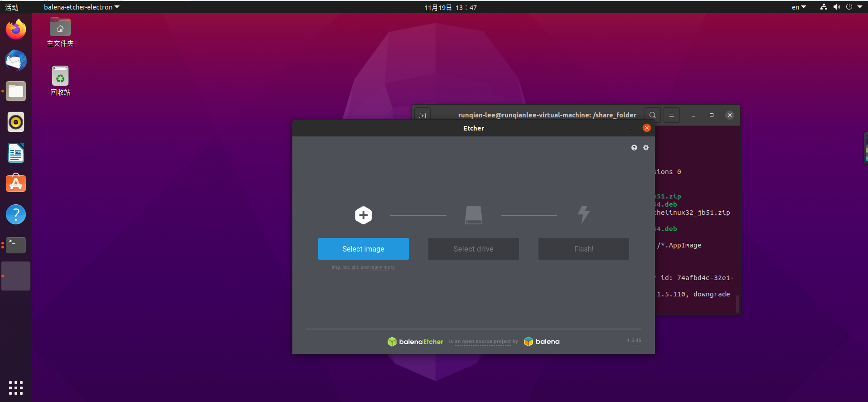Click the Select drive button
The height and width of the screenshot is (402, 868).
[x=473, y=249]
